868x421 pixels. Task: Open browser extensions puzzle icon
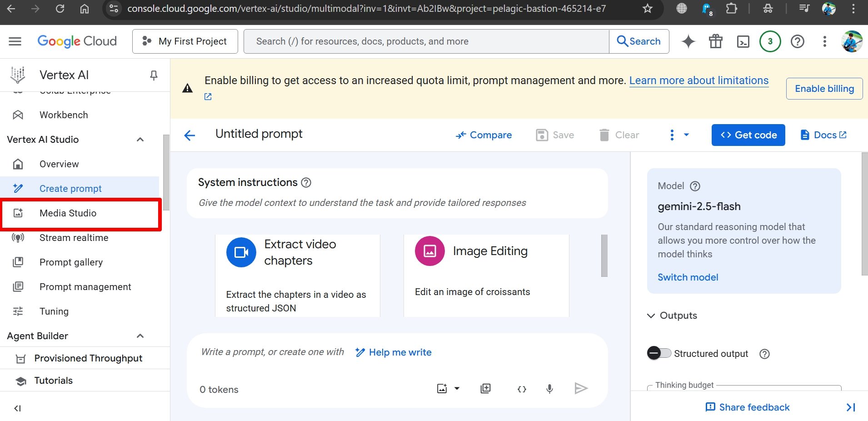pyautogui.click(x=732, y=8)
